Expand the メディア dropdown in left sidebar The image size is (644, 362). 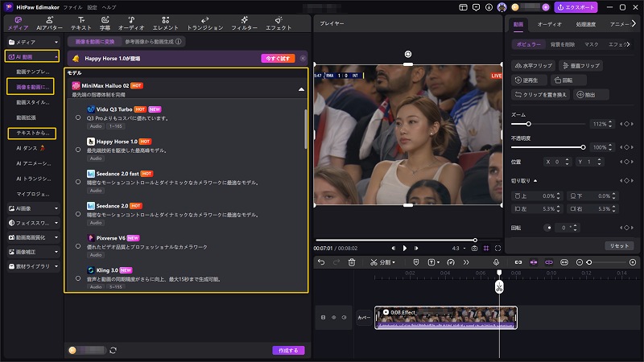[x=56, y=42]
